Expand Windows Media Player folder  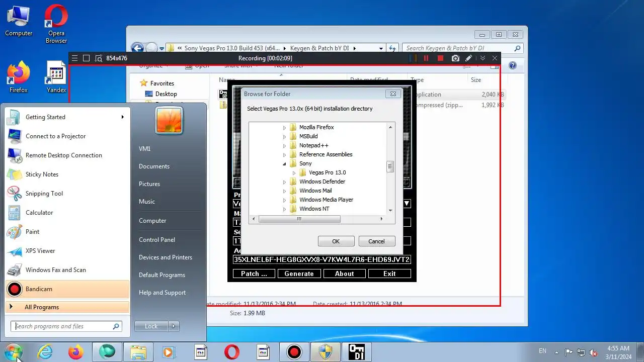pos(284,200)
